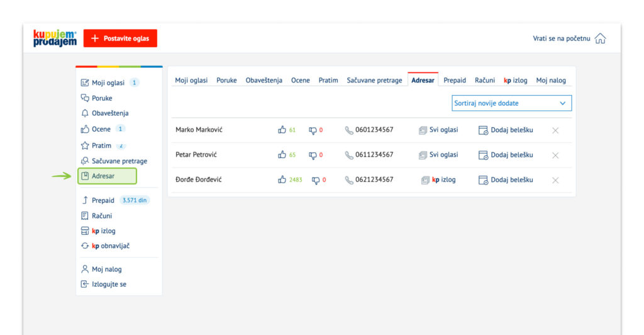Click the KupujemProdajem logo

(x=55, y=38)
